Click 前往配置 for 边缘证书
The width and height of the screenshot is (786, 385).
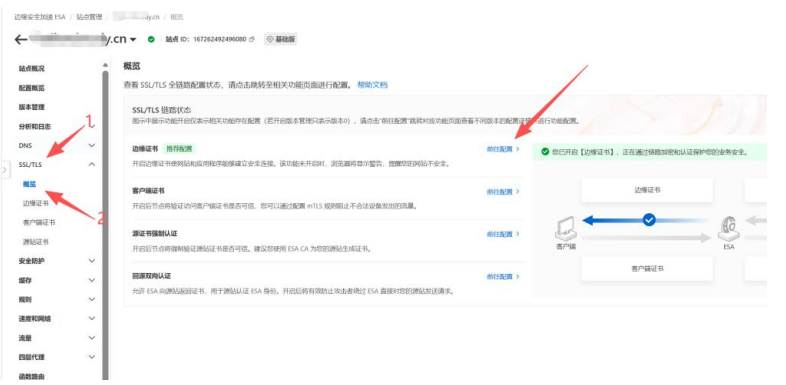(x=503, y=149)
